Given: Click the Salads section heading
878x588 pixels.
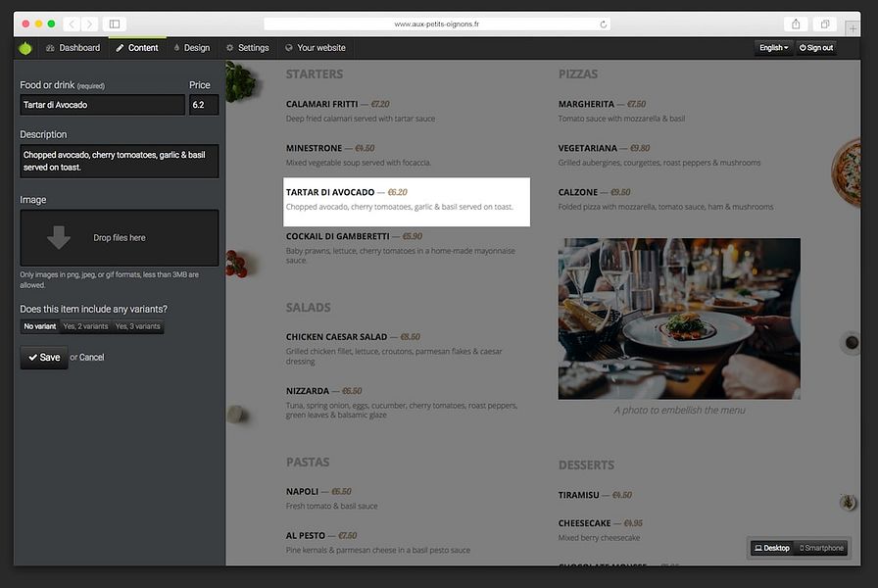Looking at the screenshot, I should tap(308, 308).
